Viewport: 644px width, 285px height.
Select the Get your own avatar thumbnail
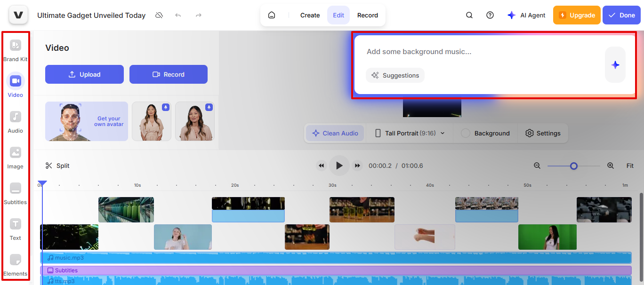tap(86, 121)
